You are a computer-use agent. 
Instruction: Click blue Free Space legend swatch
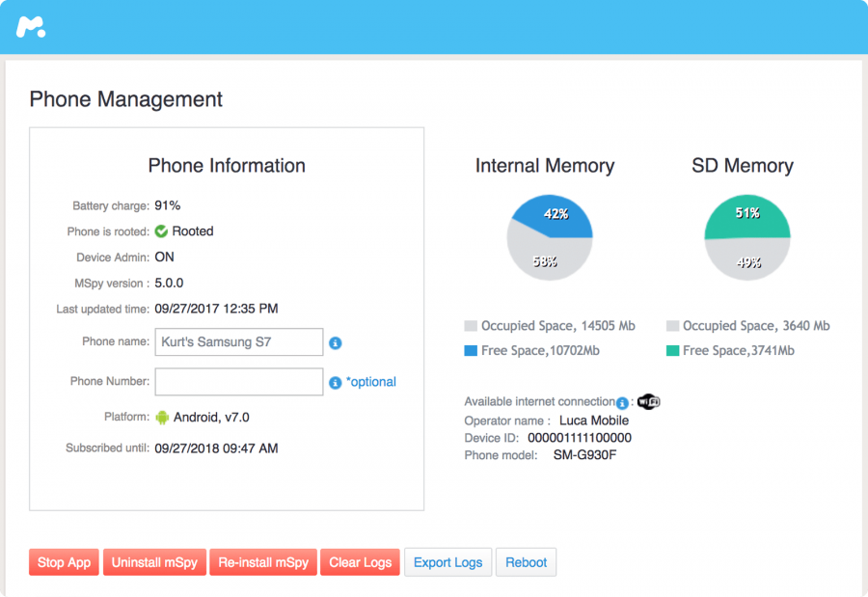click(471, 351)
